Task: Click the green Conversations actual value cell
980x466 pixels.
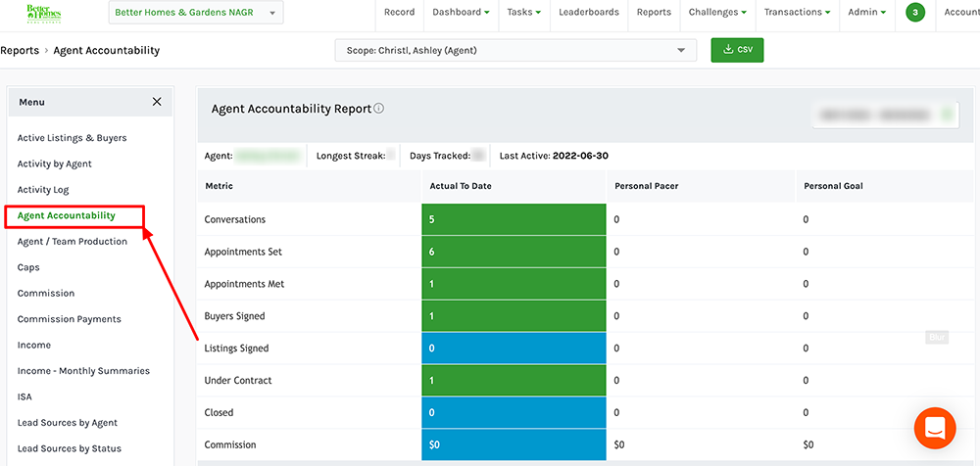Action: click(514, 219)
